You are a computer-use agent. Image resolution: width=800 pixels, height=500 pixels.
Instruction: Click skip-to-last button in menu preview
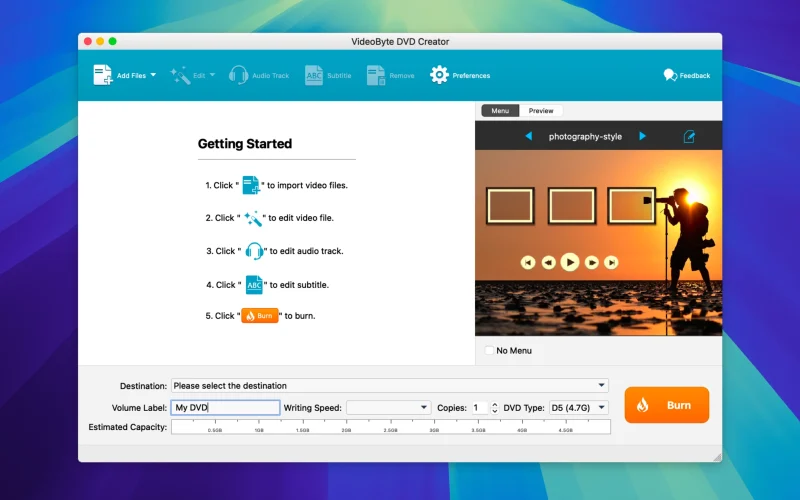pos(611,262)
